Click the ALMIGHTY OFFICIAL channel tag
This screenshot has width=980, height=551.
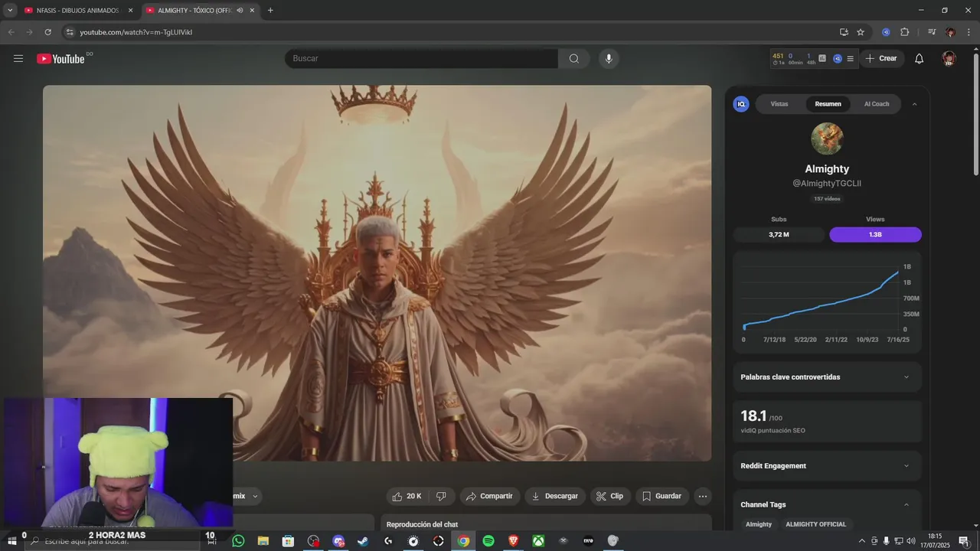tap(816, 524)
